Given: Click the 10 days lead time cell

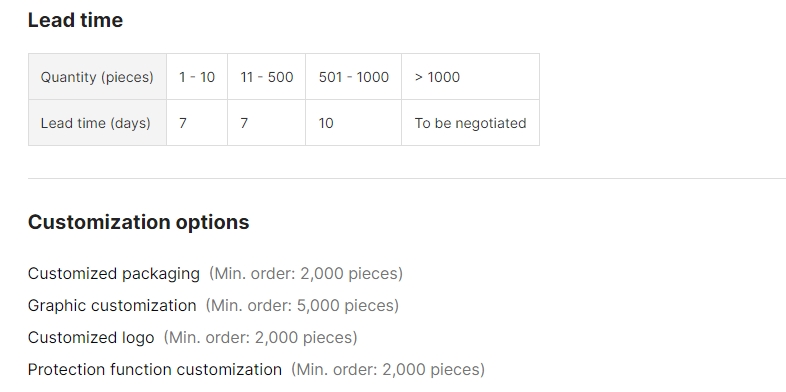Looking at the screenshot, I should 354,123.
